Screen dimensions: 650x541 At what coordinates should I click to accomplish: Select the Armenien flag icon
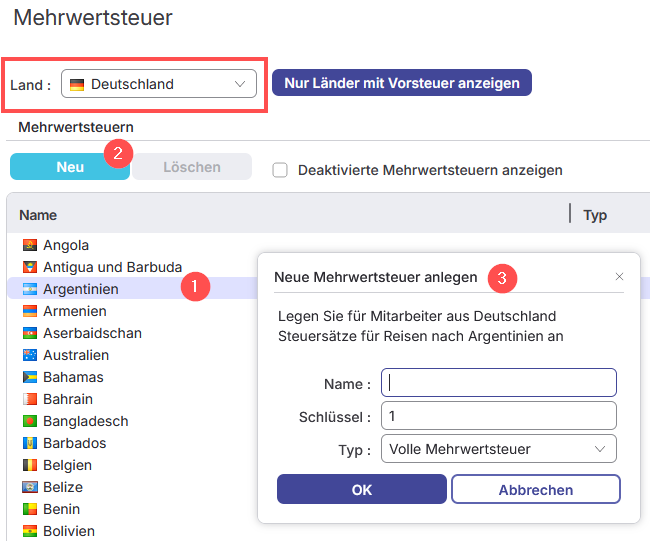[x=29, y=311]
